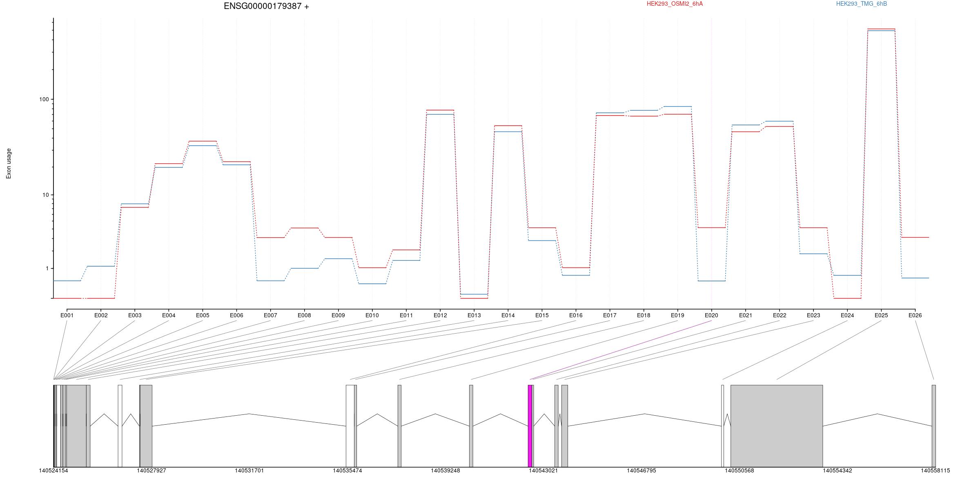Click the E012 exon axis label
This screenshot has width=980, height=490.
440,315
